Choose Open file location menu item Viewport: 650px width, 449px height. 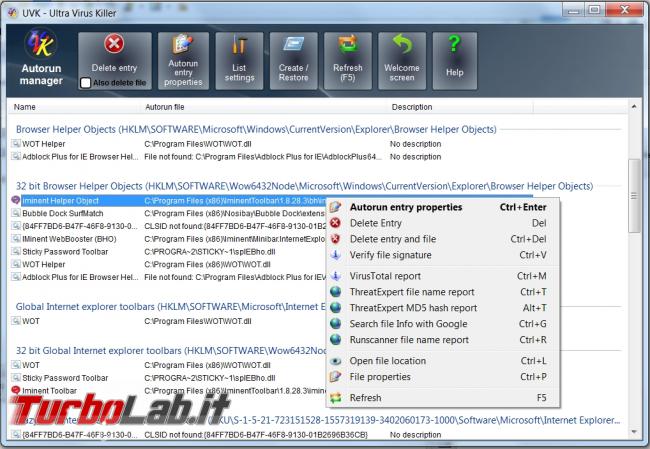coord(442,361)
